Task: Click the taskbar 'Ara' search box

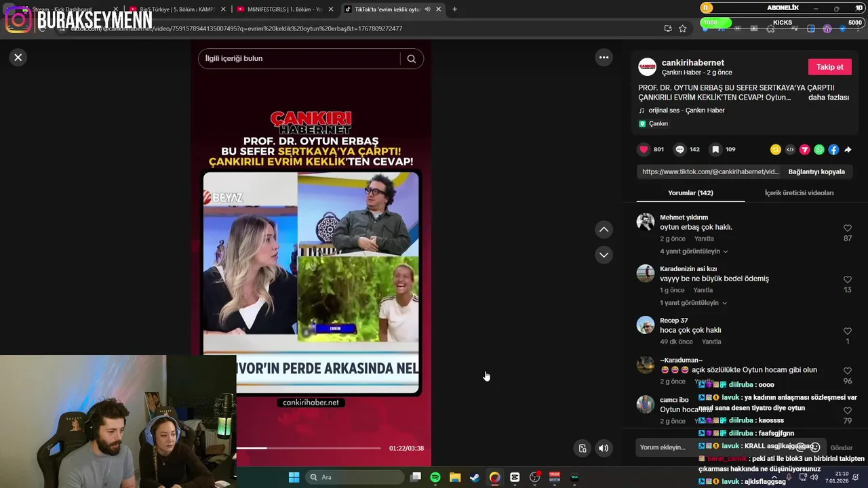Action: (353, 477)
